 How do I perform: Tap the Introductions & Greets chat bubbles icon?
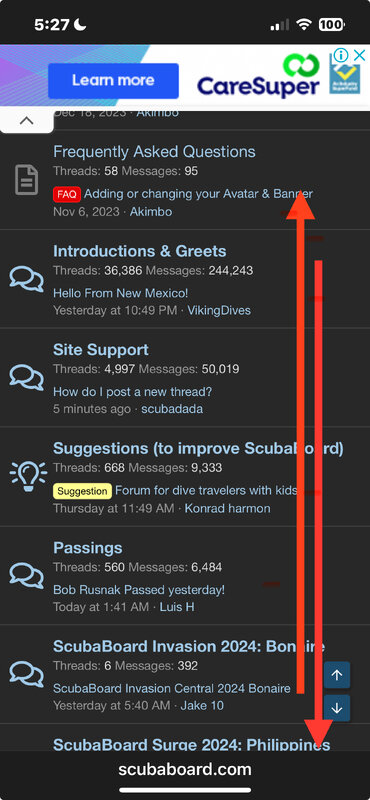[27, 280]
